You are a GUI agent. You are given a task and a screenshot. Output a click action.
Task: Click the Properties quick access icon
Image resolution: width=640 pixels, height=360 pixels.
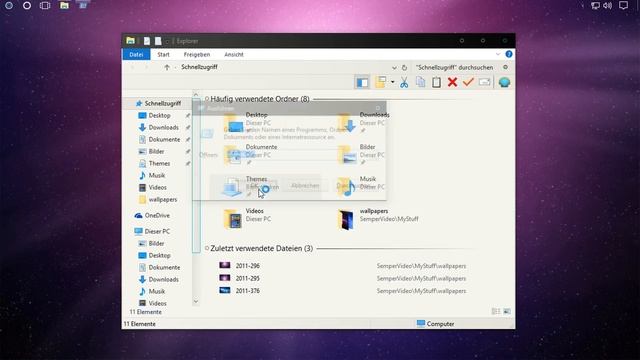[x=147, y=41]
